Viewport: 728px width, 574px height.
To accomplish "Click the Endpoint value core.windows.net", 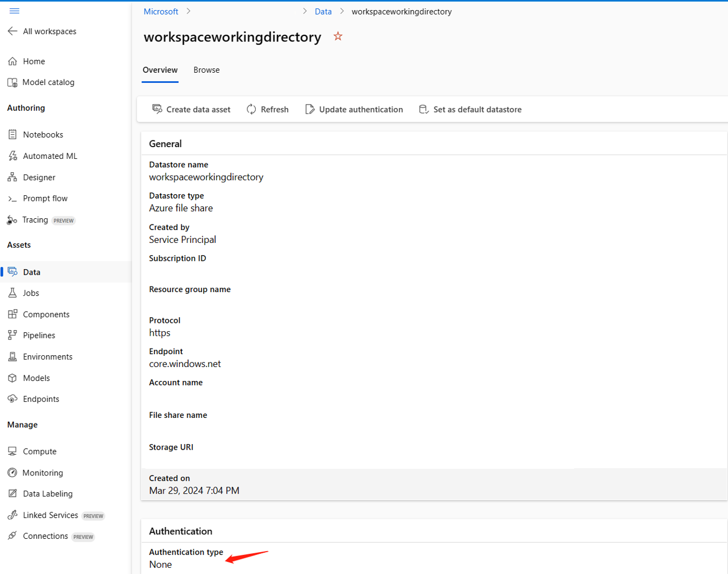I will pos(185,364).
